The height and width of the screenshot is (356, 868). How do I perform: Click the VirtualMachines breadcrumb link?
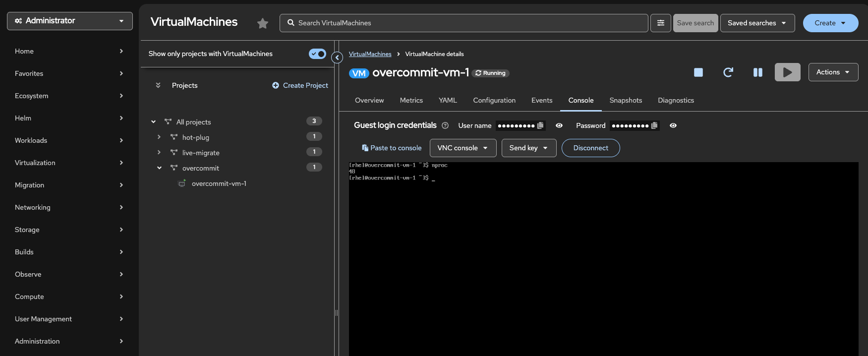coord(370,54)
